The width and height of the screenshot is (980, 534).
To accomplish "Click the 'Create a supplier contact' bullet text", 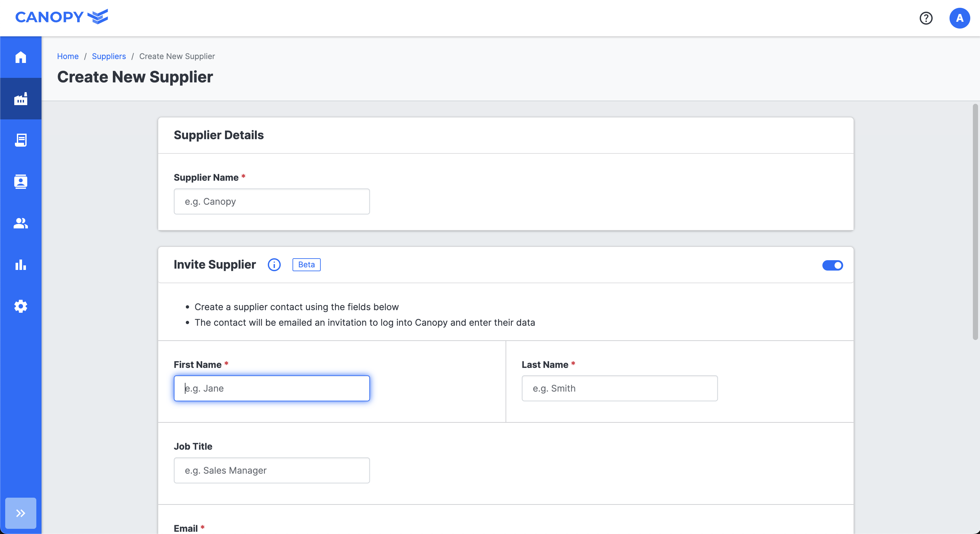I will pos(296,307).
